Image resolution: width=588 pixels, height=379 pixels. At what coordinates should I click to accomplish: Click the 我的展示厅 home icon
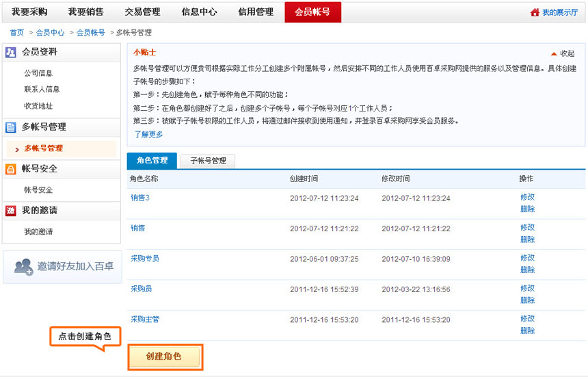[535, 12]
